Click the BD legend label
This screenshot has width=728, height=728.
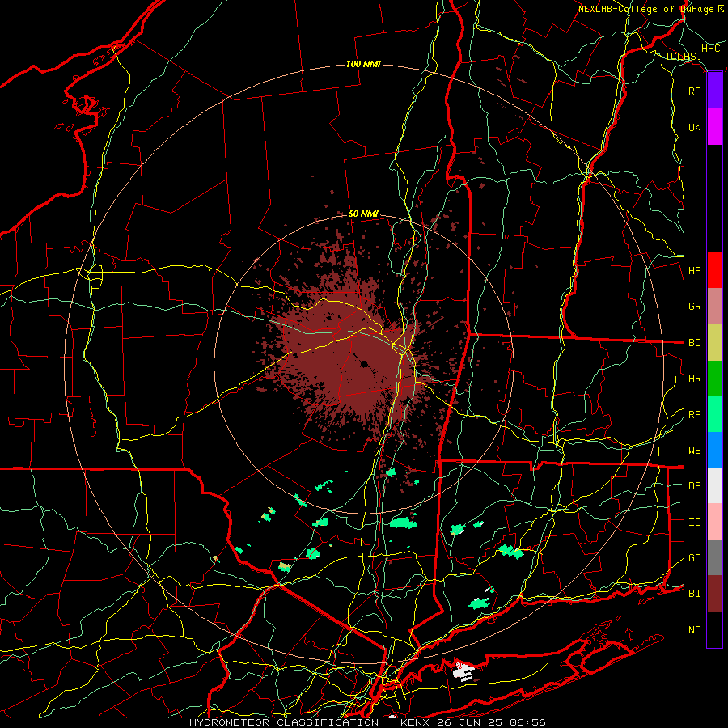point(694,343)
